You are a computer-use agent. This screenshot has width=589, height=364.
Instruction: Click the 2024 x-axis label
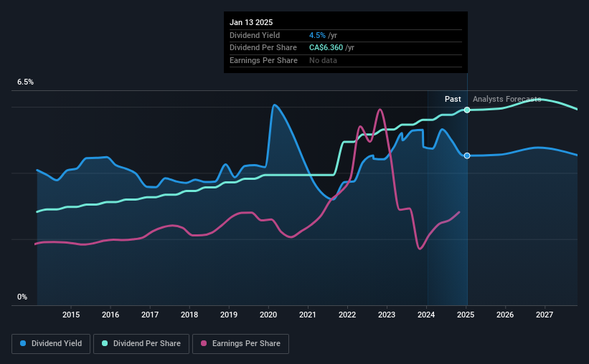pyautogui.click(x=426, y=315)
